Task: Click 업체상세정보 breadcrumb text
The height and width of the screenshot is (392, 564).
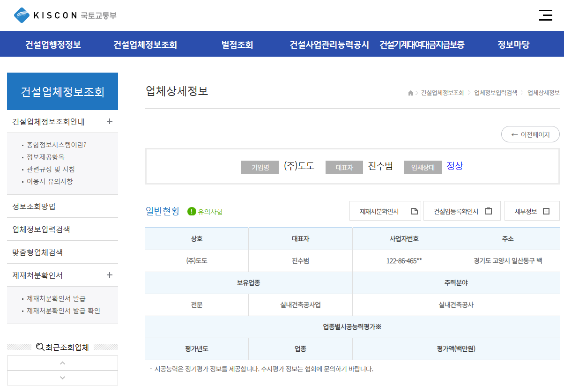Action: (x=543, y=93)
